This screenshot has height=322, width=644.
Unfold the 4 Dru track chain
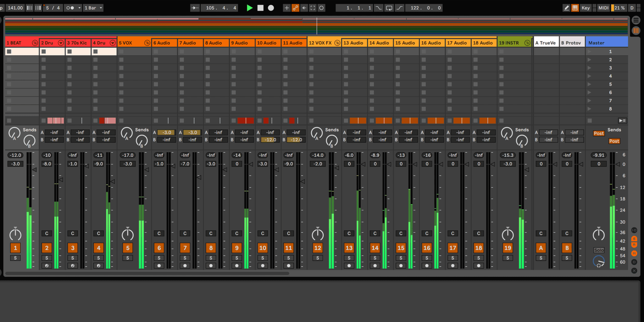[112, 43]
